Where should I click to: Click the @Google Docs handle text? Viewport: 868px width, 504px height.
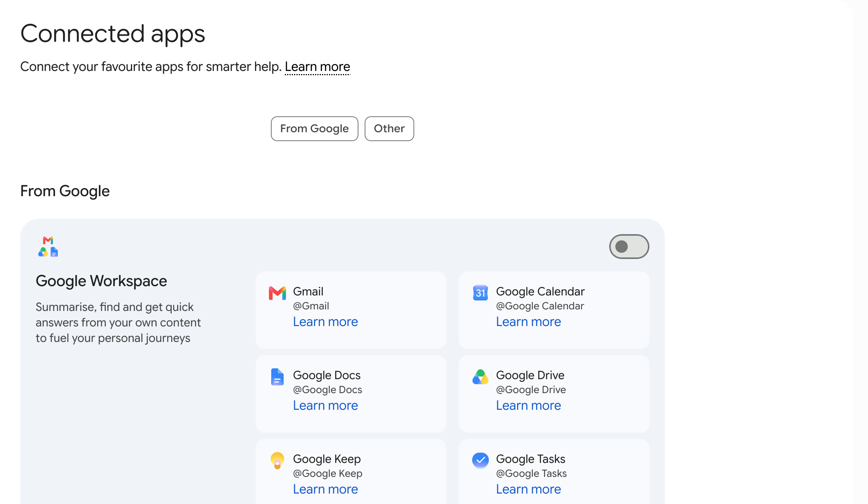tap(327, 390)
